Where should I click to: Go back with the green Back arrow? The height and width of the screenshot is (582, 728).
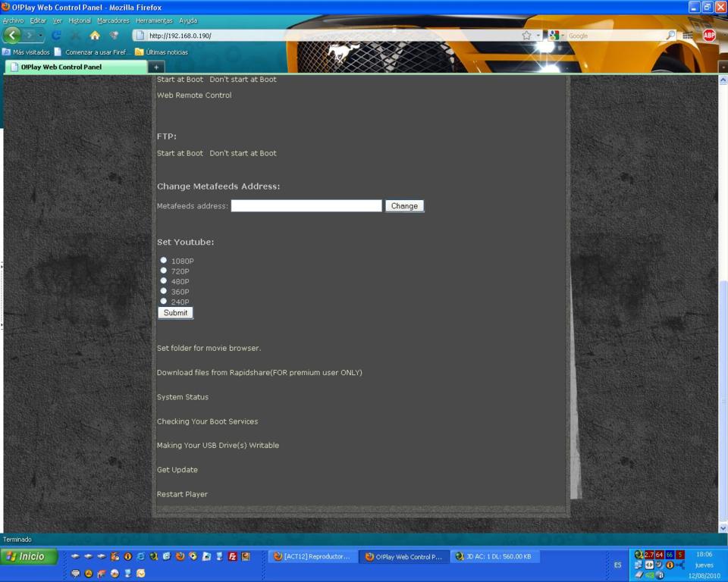point(12,36)
